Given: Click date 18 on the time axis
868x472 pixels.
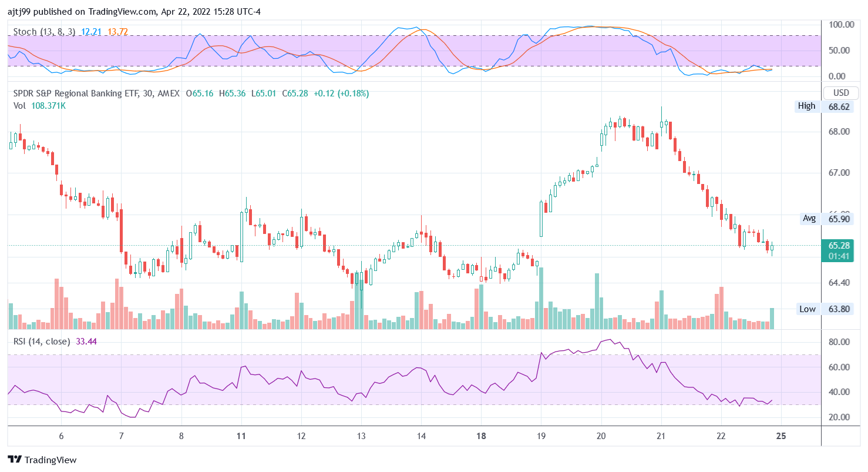Looking at the screenshot, I should click(x=481, y=436).
